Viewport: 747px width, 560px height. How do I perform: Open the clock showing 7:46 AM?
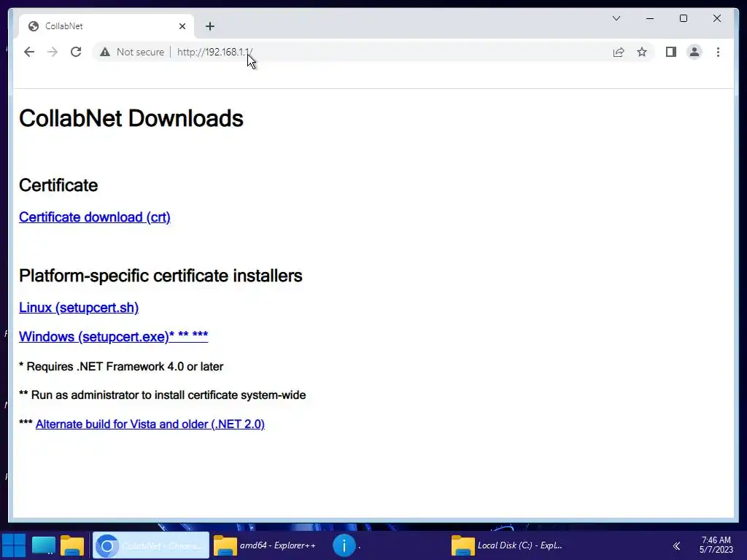pos(716,545)
